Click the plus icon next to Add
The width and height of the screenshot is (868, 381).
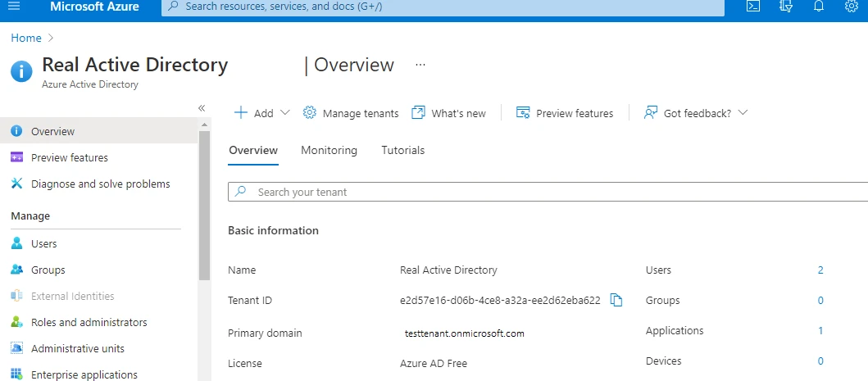pyautogui.click(x=241, y=113)
